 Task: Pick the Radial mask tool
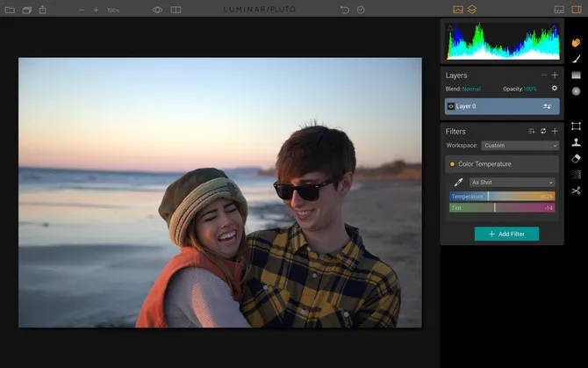click(x=576, y=90)
